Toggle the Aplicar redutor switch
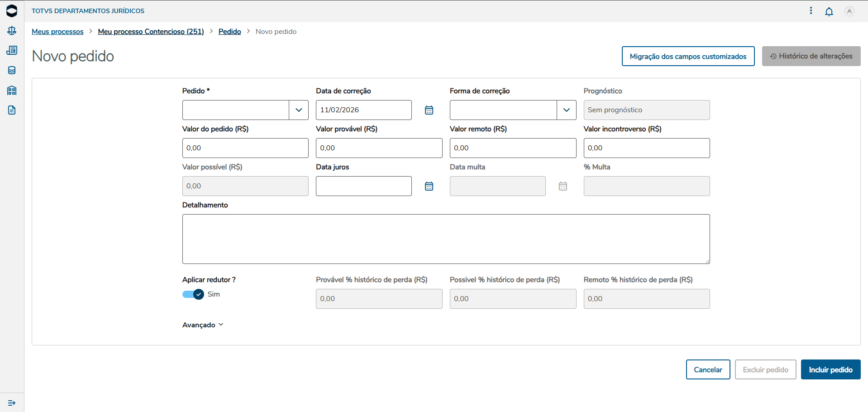This screenshot has height=412, width=868. (x=193, y=294)
